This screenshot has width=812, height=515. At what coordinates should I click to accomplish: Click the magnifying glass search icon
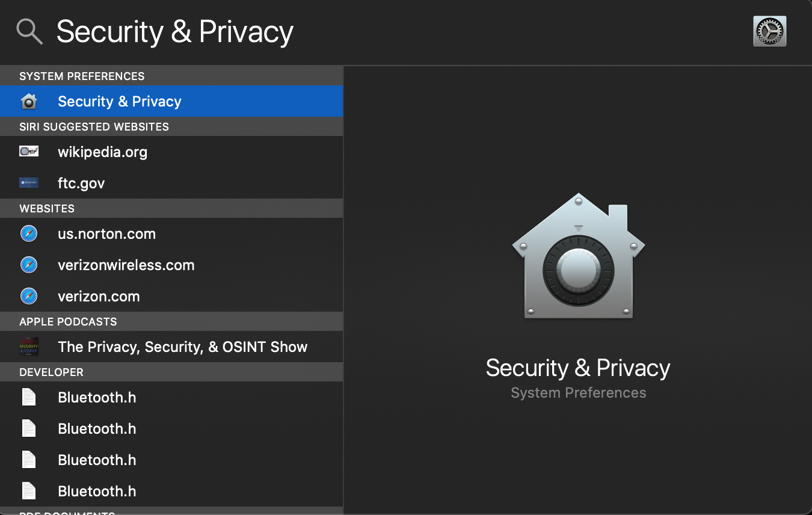tap(29, 31)
